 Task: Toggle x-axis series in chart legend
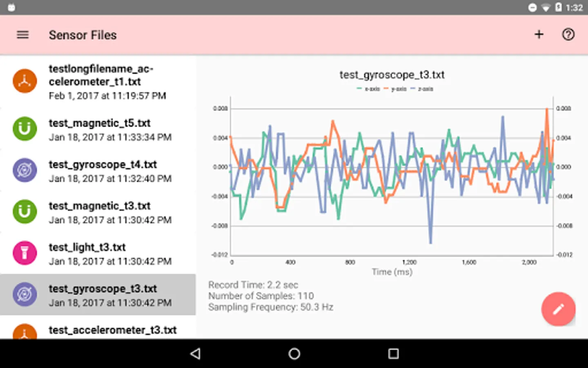tap(368, 89)
